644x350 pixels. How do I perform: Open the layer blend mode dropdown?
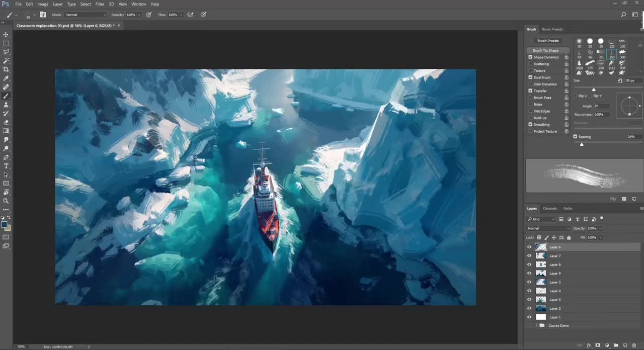pyautogui.click(x=548, y=228)
